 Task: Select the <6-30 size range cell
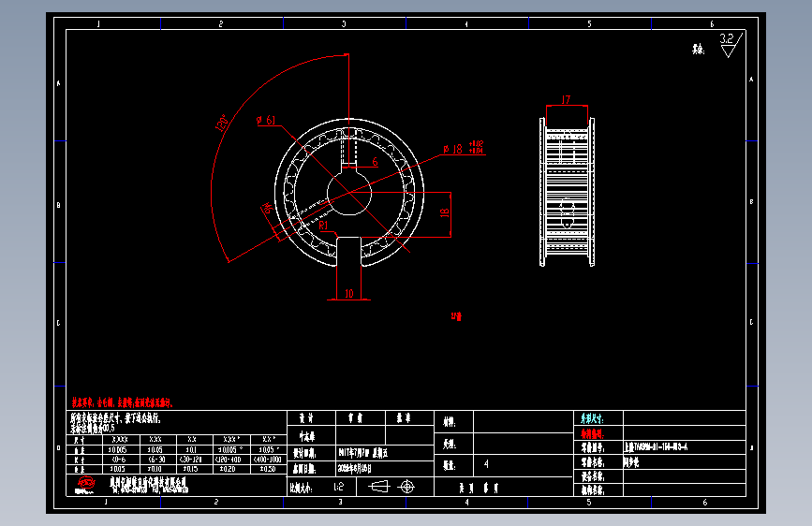[x=157, y=460]
